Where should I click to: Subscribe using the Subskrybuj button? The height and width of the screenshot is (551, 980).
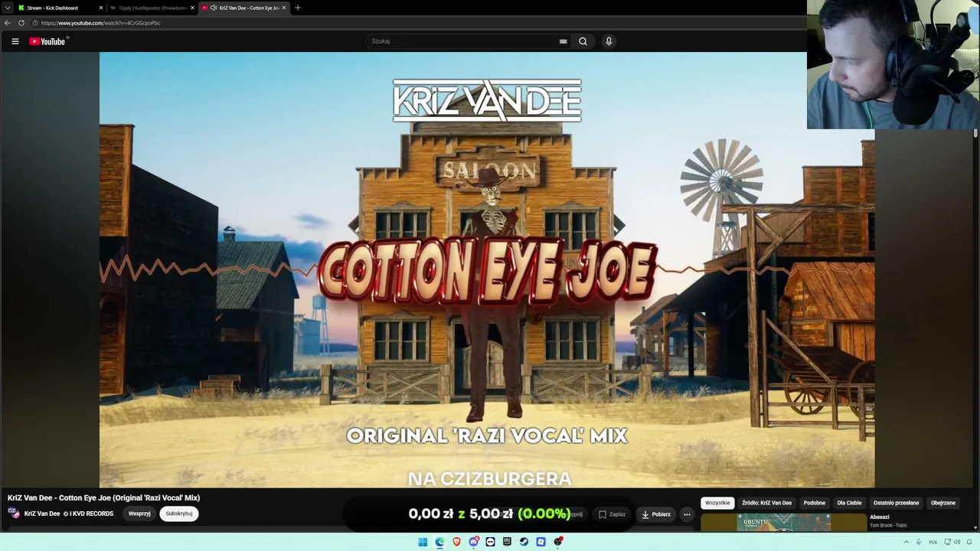point(179,514)
